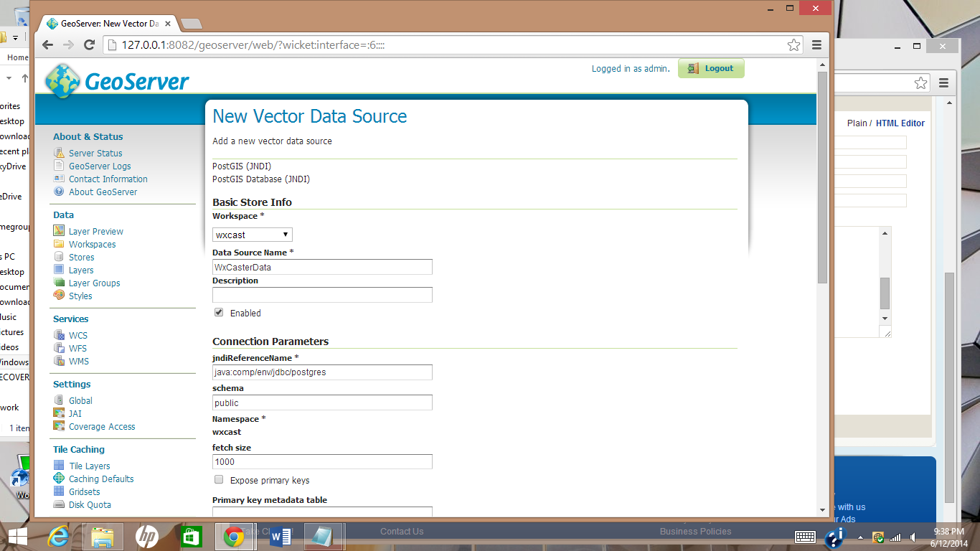Click the Primary key metadata table field
The width and height of the screenshot is (980, 551).
[322, 512]
